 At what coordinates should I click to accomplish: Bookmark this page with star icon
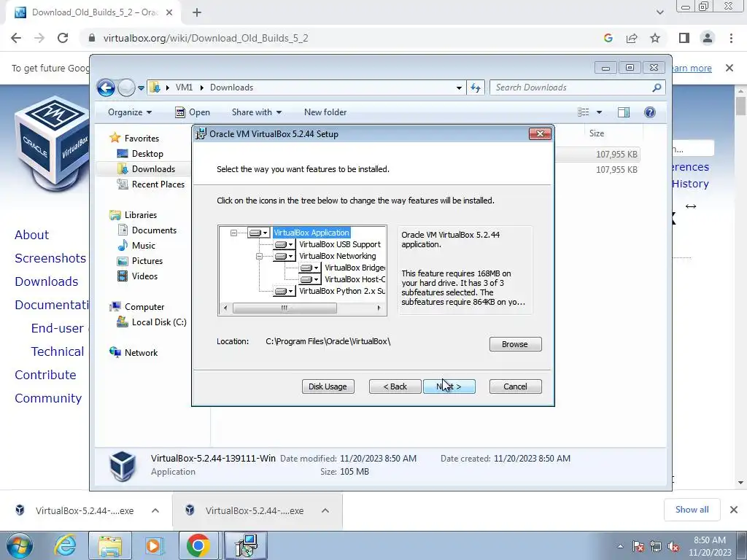click(x=655, y=38)
